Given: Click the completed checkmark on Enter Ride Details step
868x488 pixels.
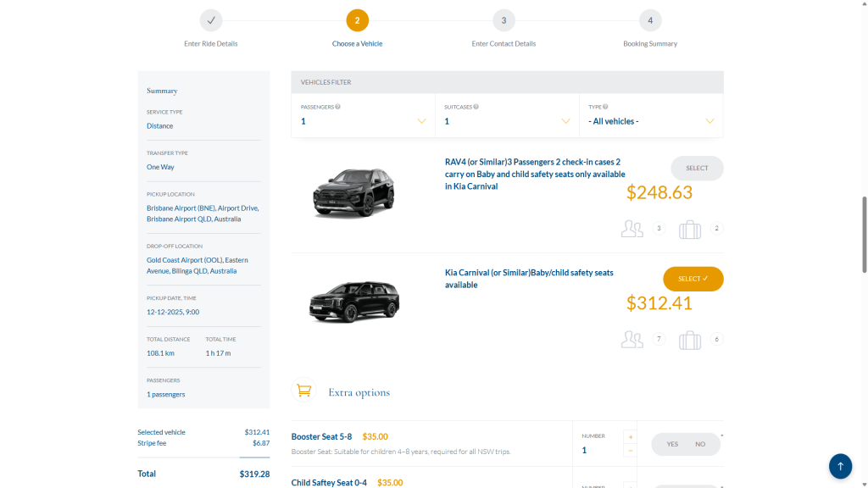Looking at the screenshot, I should pyautogui.click(x=211, y=19).
